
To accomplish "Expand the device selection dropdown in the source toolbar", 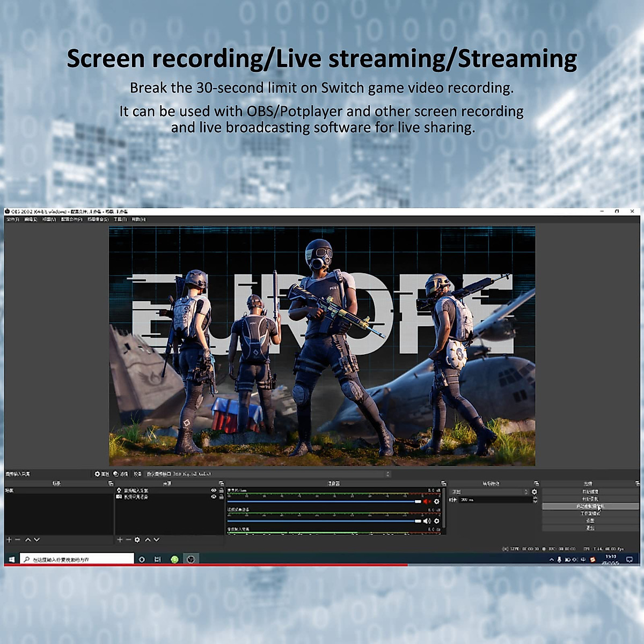I will [387, 474].
